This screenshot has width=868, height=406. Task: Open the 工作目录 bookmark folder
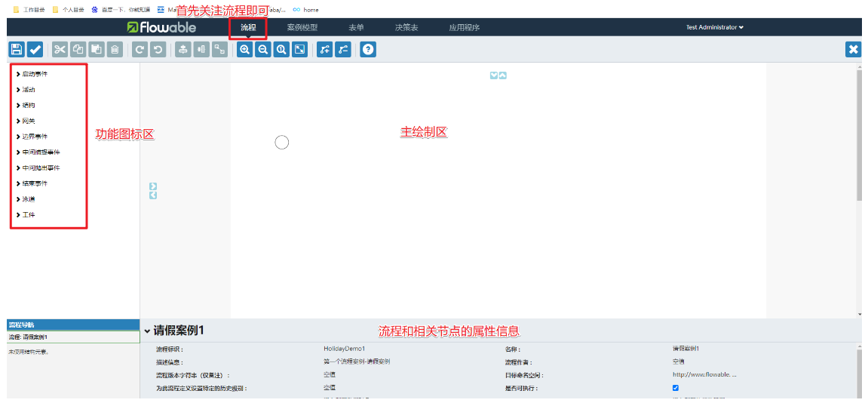(29, 9)
